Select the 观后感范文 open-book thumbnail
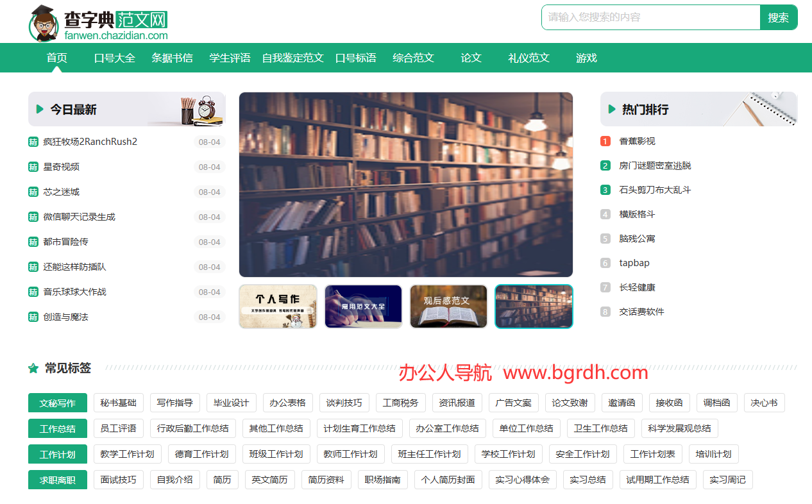The height and width of the screenshot is (504, 812). [x=448, y=307]
